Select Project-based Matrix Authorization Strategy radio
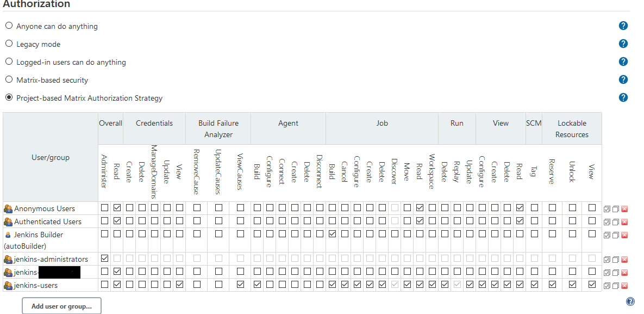644x314 pixels. [x=9, y=97]
